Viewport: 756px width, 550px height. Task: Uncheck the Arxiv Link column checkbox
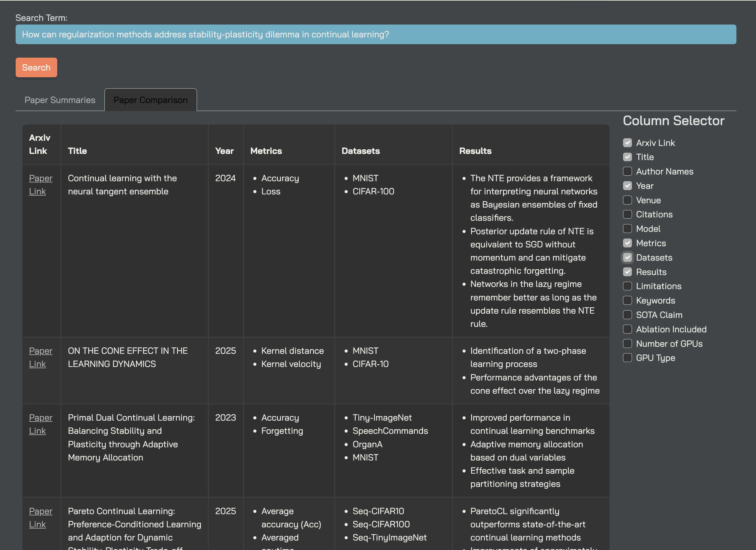click(x=627, y=143)
